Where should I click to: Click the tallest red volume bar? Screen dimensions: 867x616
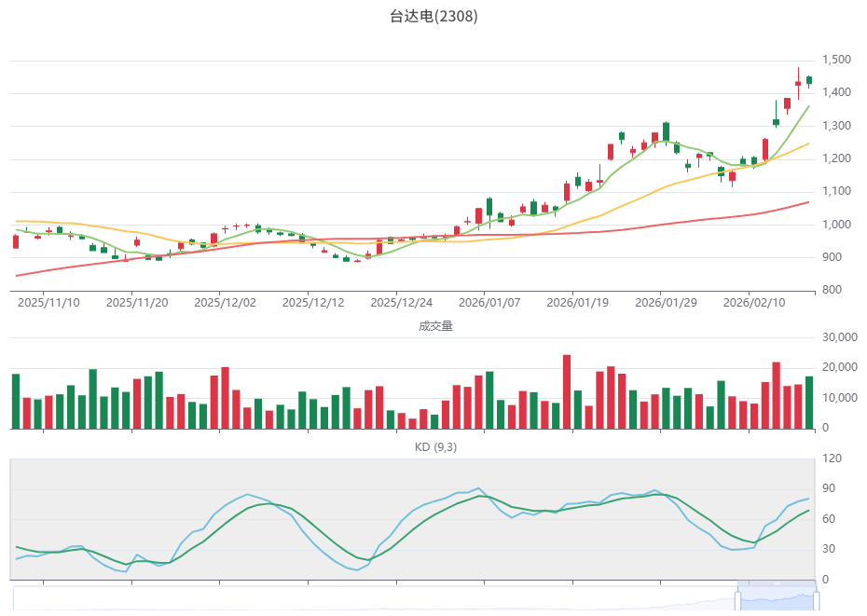point(567,391)
